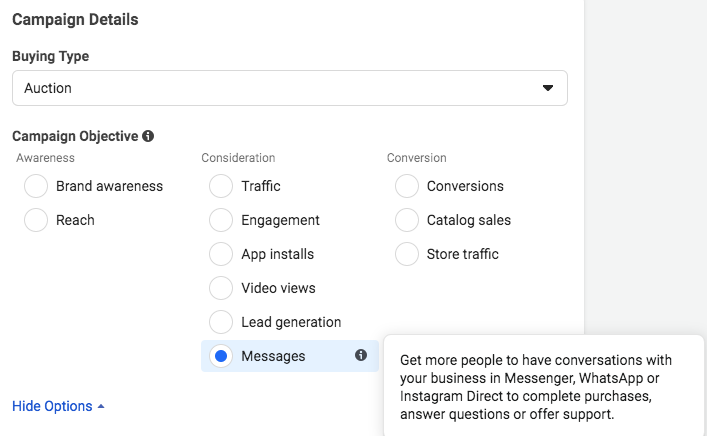
Task: Click the Campaign Objective info icon
Action: 148,136
